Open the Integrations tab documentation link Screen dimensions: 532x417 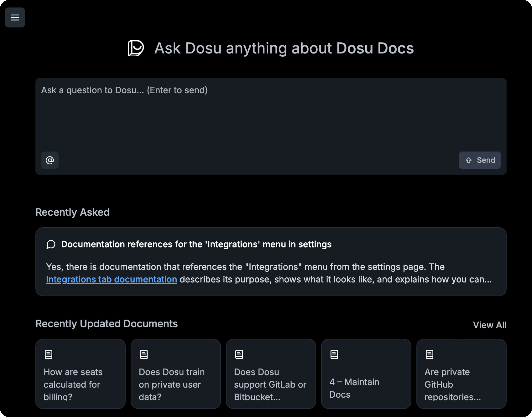[x=111, y=279]
